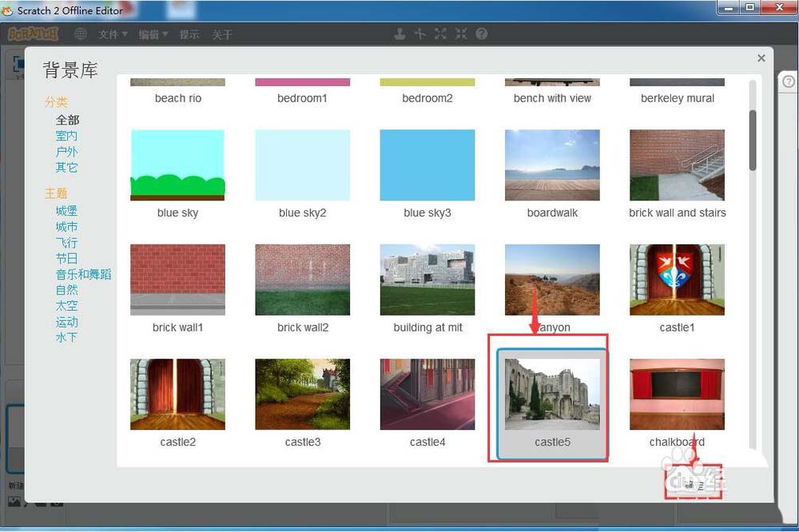The height and width of the screenshot is (532, 799).
Task: Show the 太空 theme backdrops
Action: click(67, 306)
